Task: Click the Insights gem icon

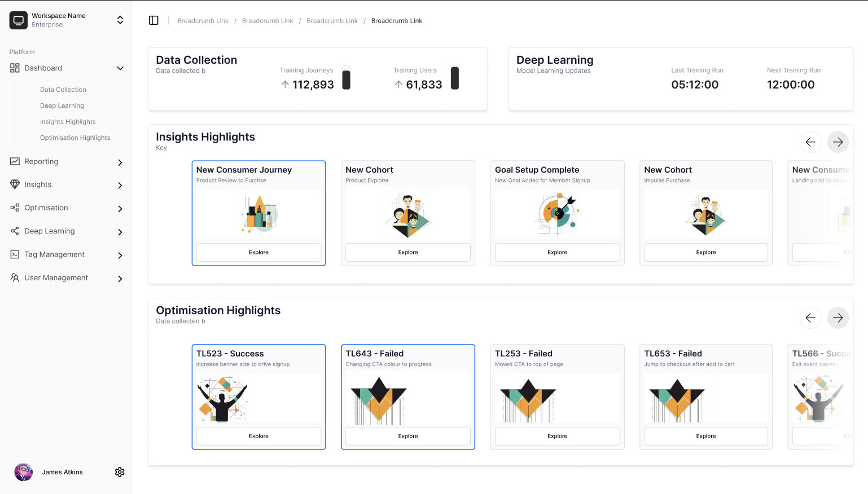Action: [x=15, y=184]
